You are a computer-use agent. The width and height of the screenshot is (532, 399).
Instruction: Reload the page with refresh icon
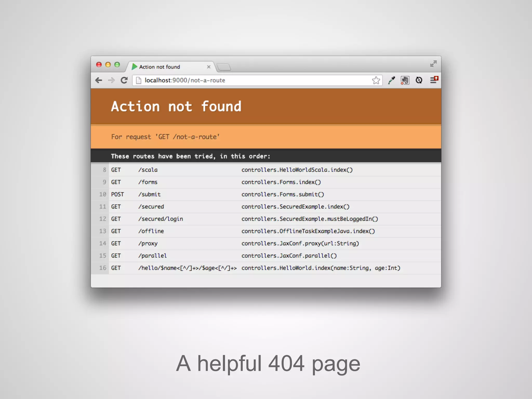[124, 80]
